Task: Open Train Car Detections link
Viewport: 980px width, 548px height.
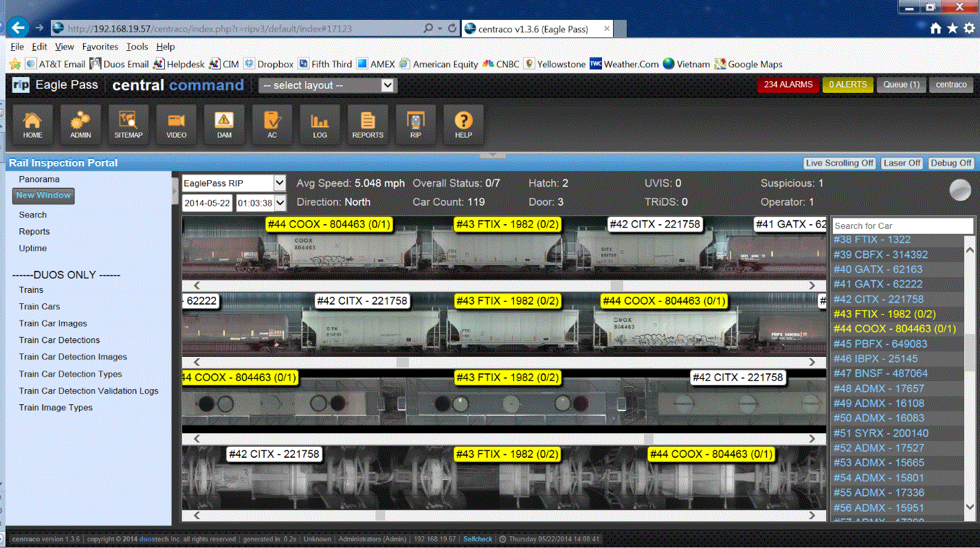Action: (59, 340)
